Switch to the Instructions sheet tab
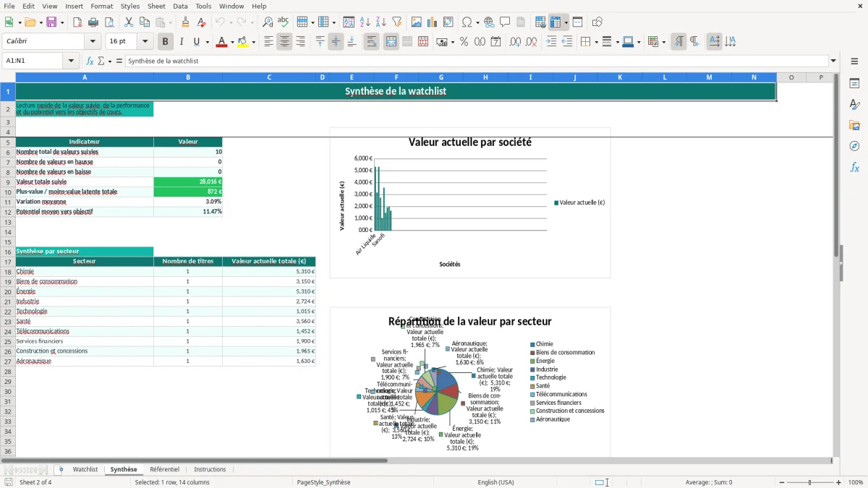Screen dimensions: 868x488 point(210,469)
